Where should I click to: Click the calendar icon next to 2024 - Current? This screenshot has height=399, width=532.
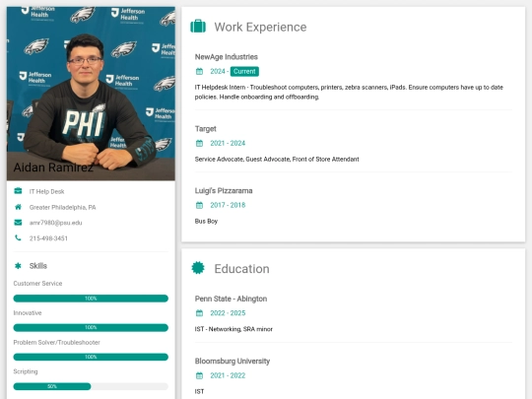point(199,72)
